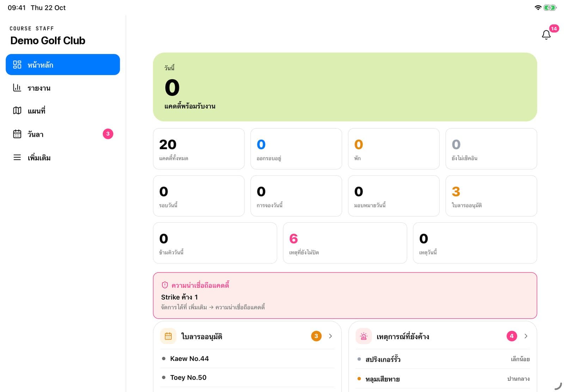The image size is (564, 392).
Task: Open the เหตุที่ยังไม่ปิด card showing 6
Action: point(345,243)
